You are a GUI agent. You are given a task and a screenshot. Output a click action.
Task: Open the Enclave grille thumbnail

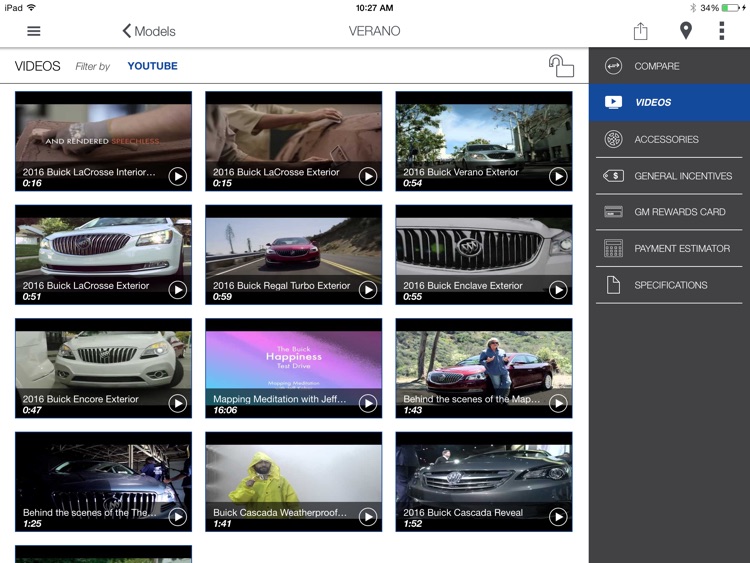[484, 255]
